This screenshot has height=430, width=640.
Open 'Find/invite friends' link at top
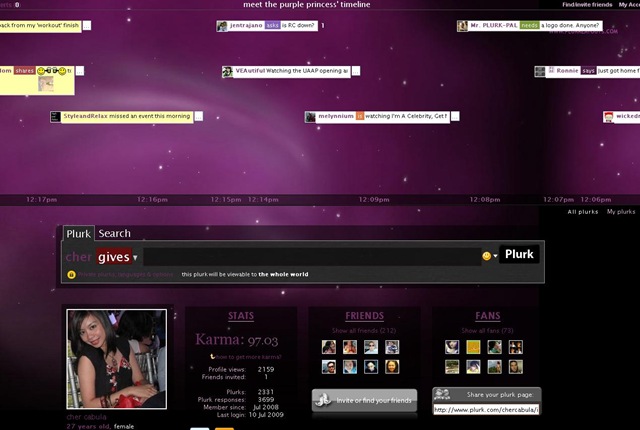pyautogui.click(x=587, y=4)
